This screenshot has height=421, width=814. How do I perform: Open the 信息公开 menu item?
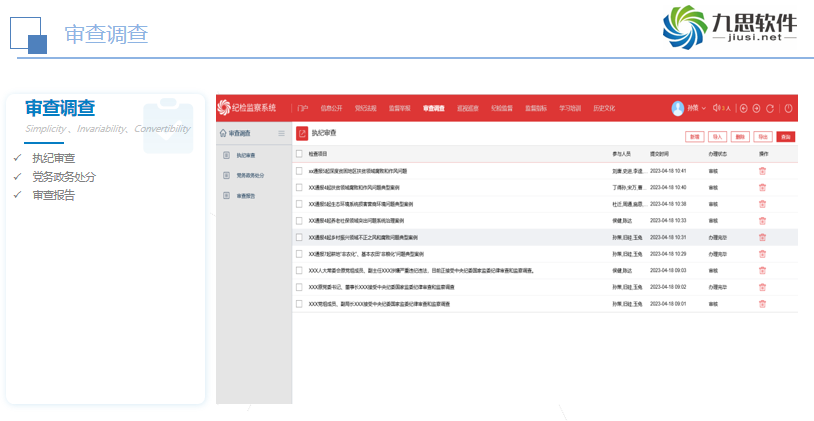click(331, 108)
